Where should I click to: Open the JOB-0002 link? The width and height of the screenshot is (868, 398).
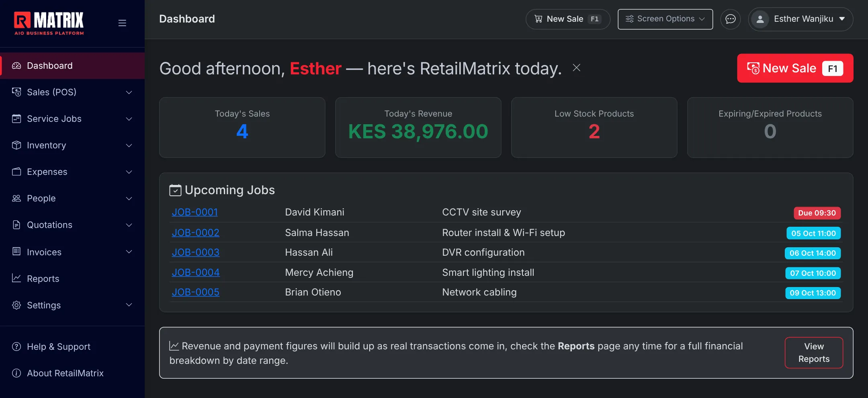196,233
